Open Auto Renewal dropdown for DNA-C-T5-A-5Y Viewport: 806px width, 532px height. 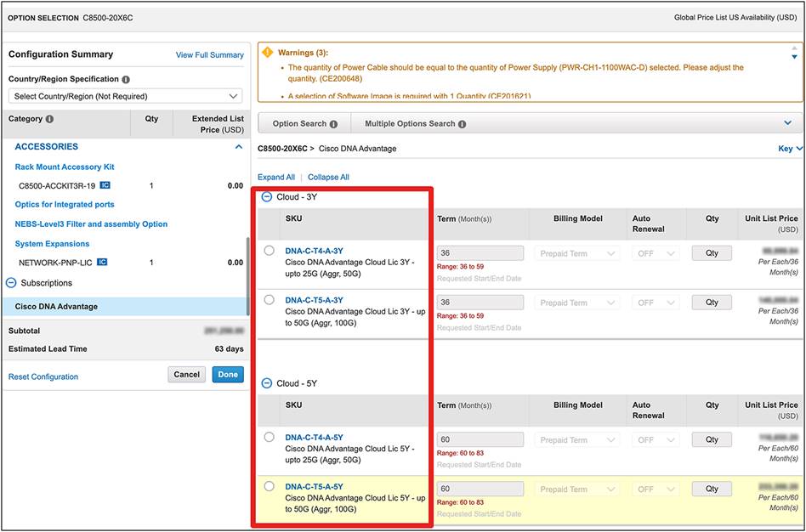coord(656,490)
